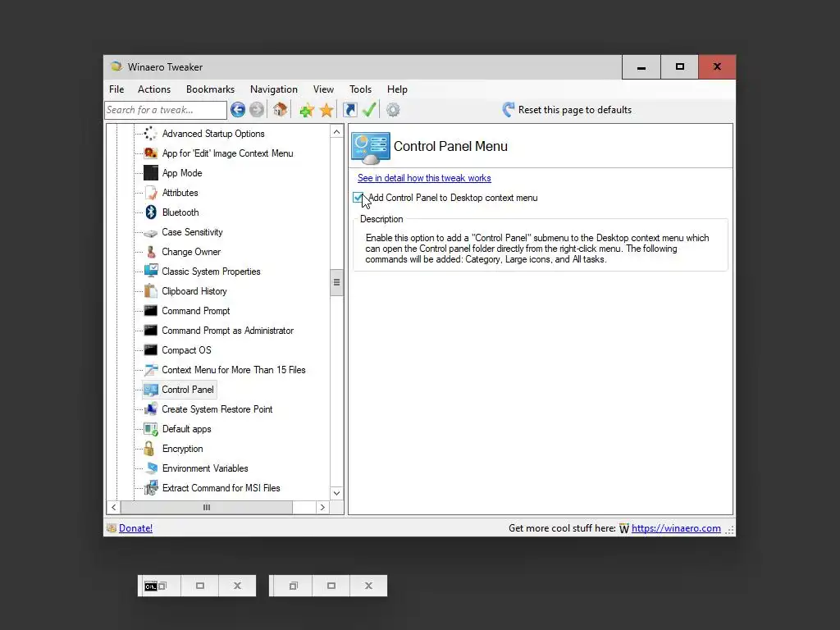This screenshot has width=840, height=630.
Task: Click the Context Menu for More Than 15 Files icon
Action: (x=151, y=370)
